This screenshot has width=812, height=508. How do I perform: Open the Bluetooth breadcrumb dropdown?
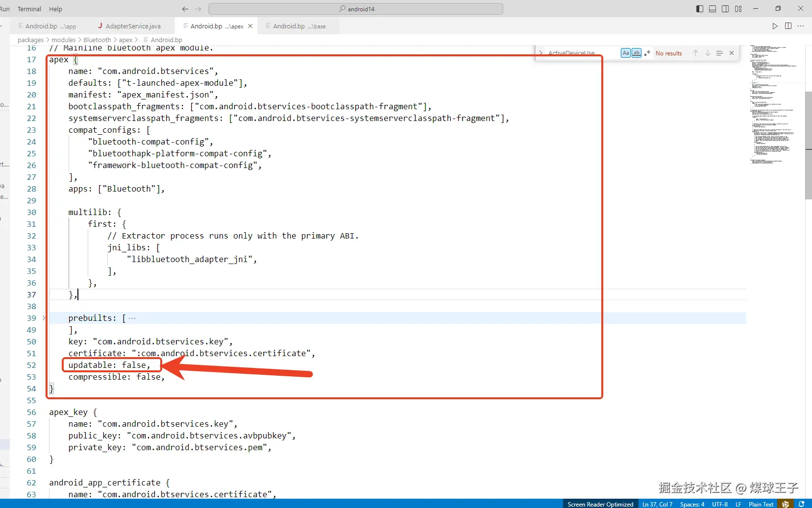(97, 40)
